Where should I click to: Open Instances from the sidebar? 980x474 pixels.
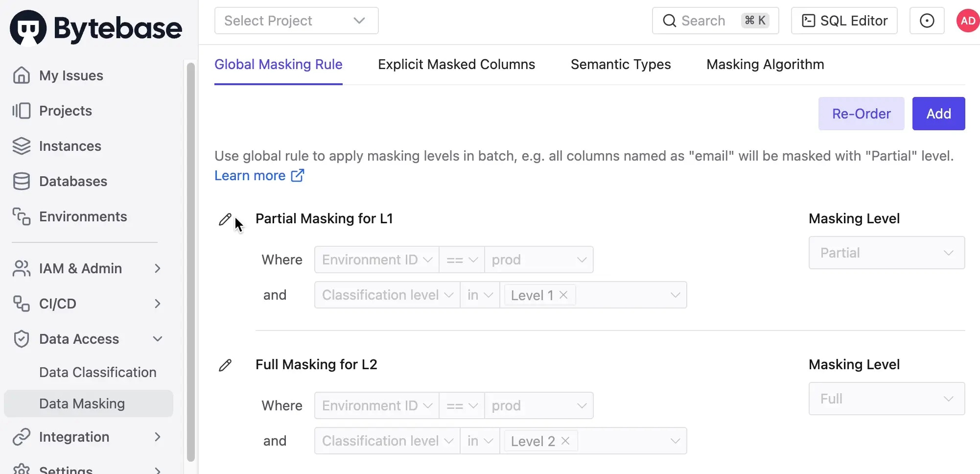[x=70, y=146]
